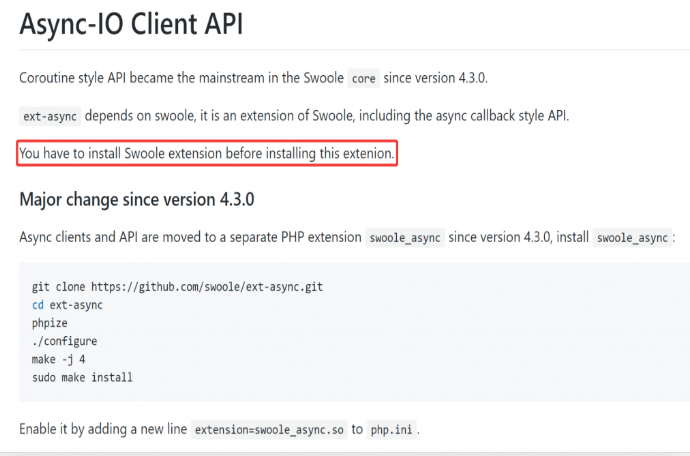
Task: Click the "make -j 4" code line
Action: 59,360
